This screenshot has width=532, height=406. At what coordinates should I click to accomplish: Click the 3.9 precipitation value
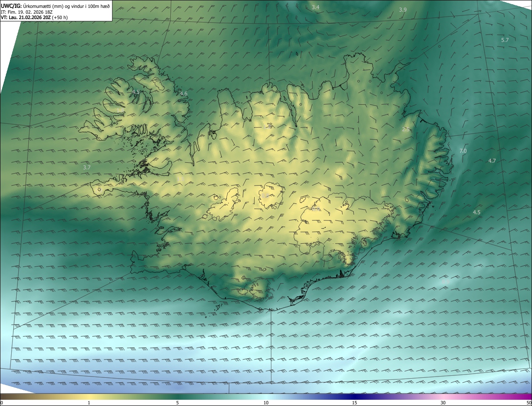coord(403,10)
